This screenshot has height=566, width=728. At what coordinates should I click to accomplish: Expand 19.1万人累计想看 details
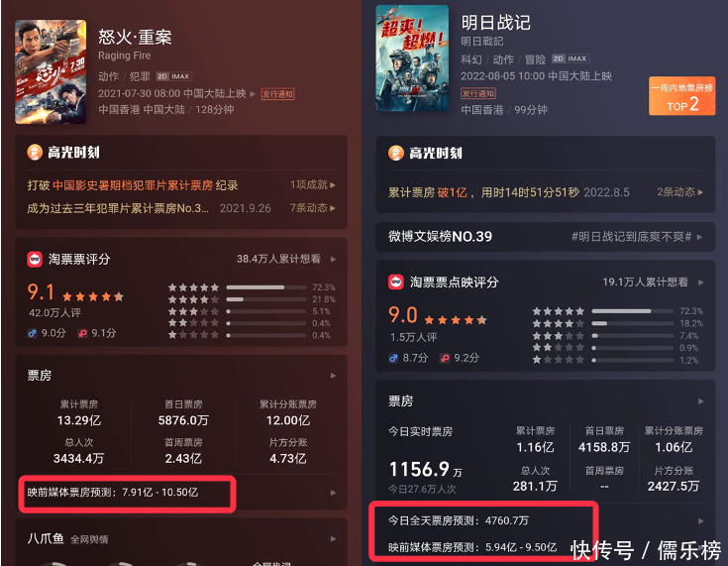(653, 283)
